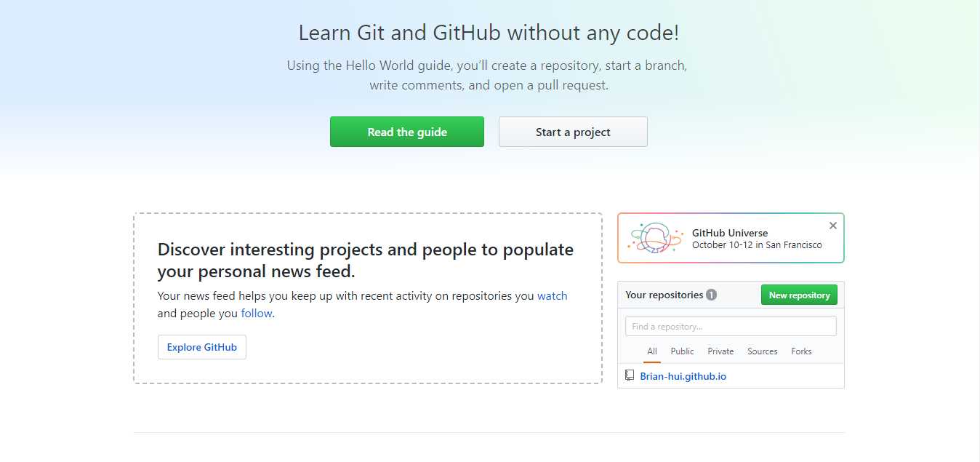Dismiss the GitHub Universe banner
Screen dimensions: 980x462
[x=833, y=226]
